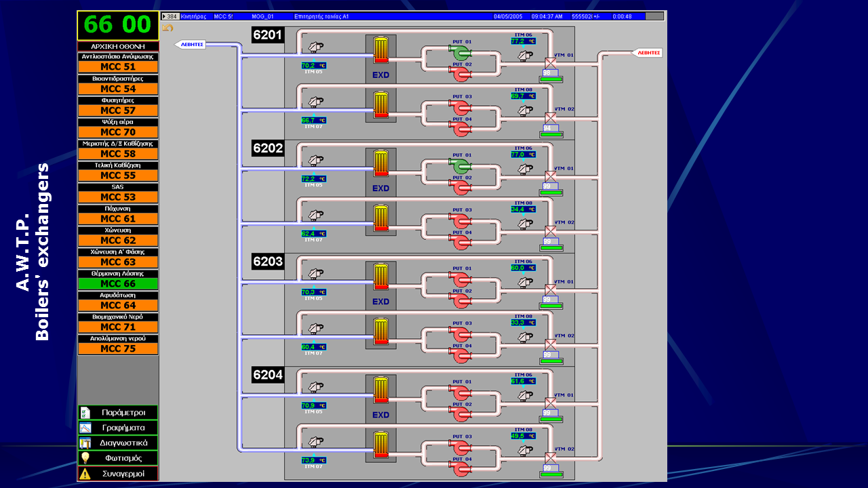The image size is (868, 488).
Task: Click green position bar under VTM 01 in 6201
Action: pos(551,79)
